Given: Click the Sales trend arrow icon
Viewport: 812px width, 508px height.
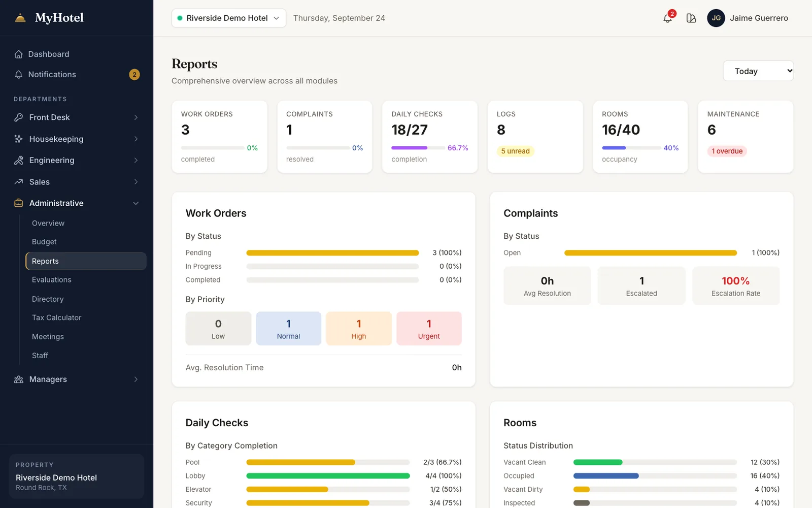Looking at the screenshot, I should click(19, 182).
